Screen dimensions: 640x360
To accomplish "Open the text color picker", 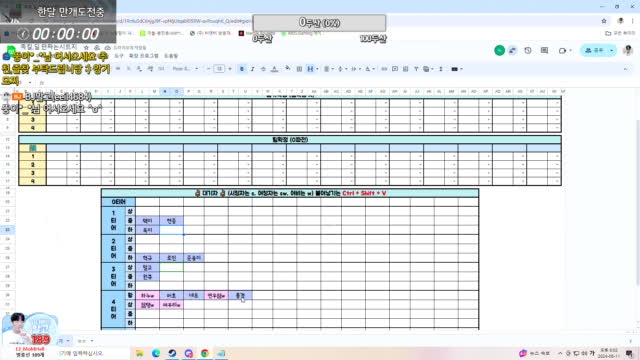I will 274,69.
